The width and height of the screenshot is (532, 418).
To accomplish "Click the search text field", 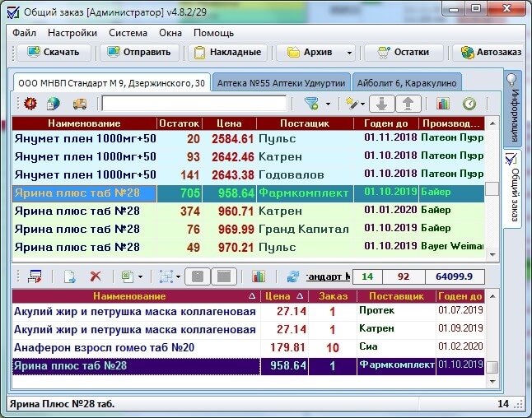I will pyautogui.click(x=194, y=104).
